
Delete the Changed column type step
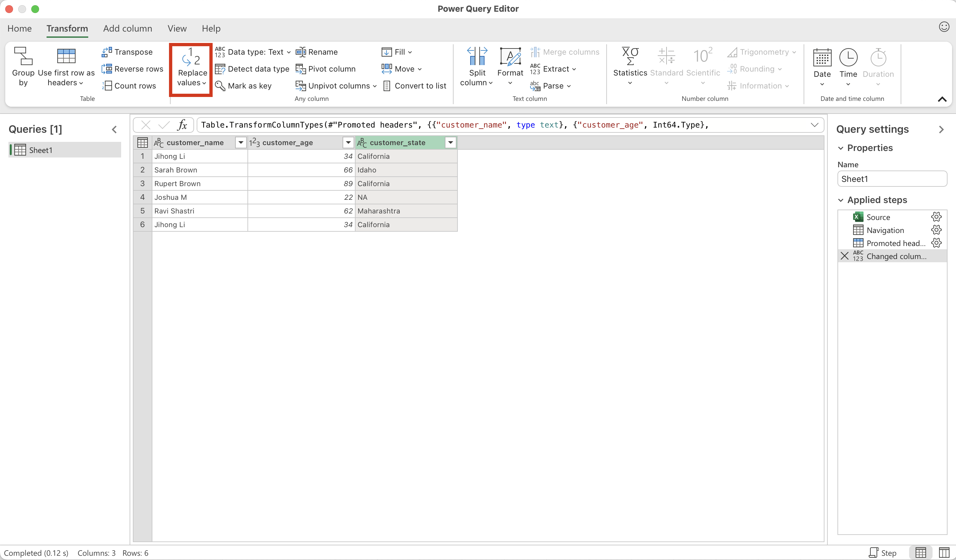[844, 256]
